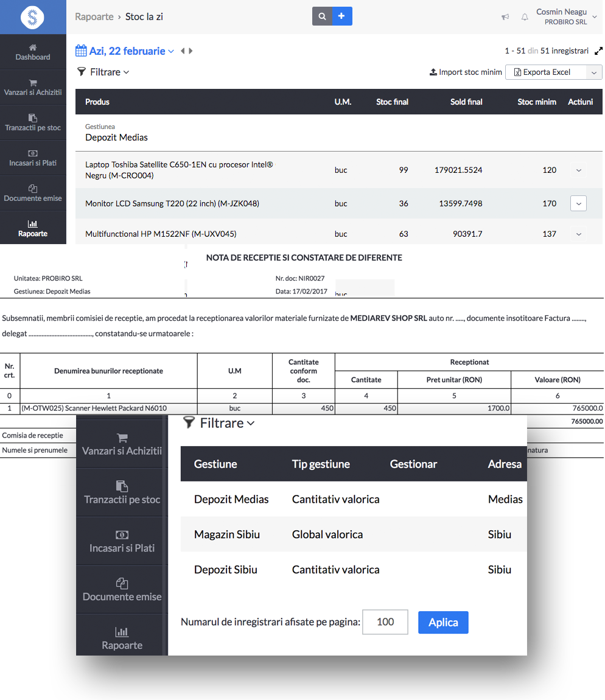Click the Pret unitar value 1700.0
Viewport: 605px width, 700px height.
pyautogui.click(x=498, y=408)
